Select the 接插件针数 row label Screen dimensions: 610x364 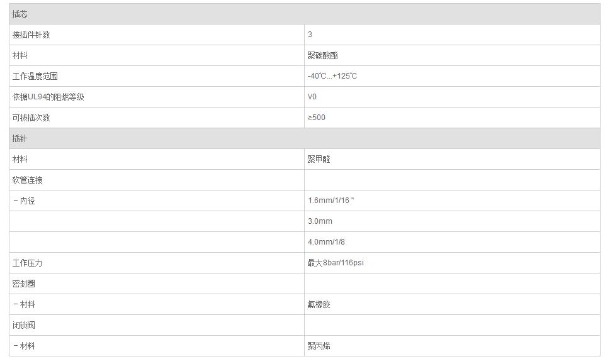click(31, 35)
